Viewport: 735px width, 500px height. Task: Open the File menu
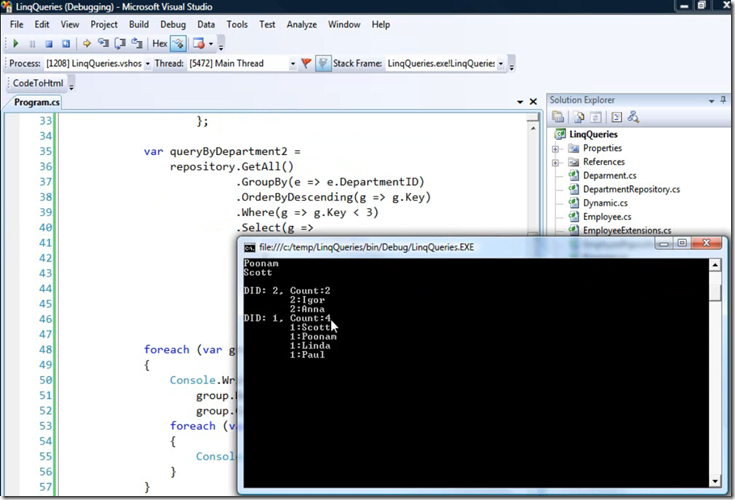pyautogui.click(x=16, y=24)
